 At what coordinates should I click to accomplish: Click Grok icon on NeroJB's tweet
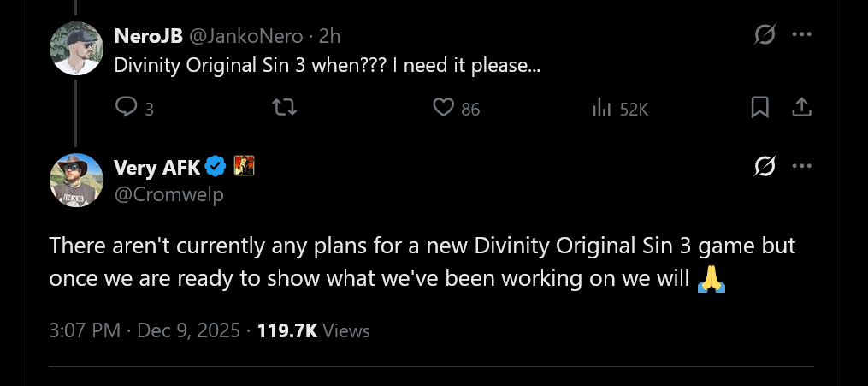click(764, 35)
